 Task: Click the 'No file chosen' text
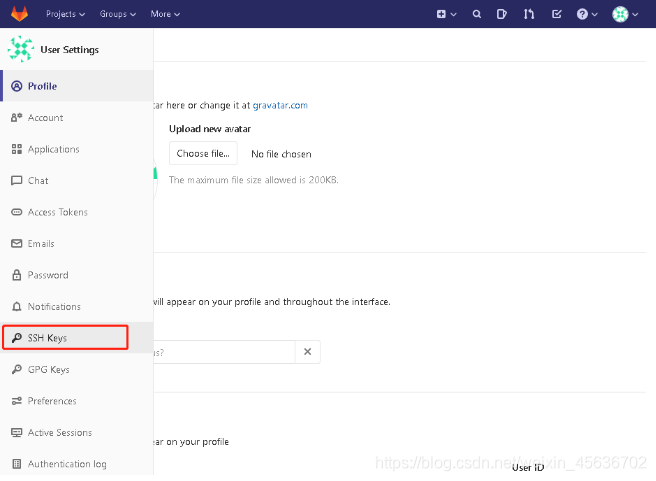tap(281, 154)
